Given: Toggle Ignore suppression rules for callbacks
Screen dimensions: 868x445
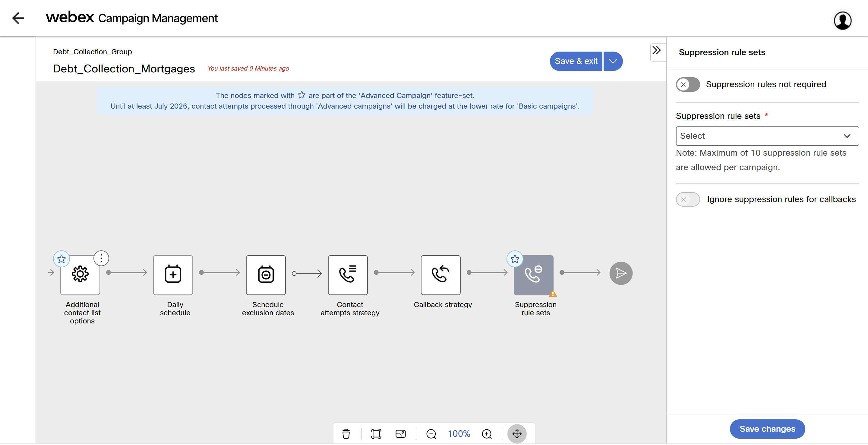Looking at the screenshot, I should tap(688, 199).
